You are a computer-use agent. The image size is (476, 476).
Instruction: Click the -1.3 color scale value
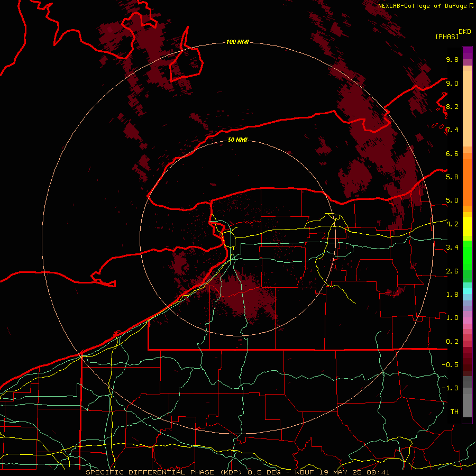[450, 388]
